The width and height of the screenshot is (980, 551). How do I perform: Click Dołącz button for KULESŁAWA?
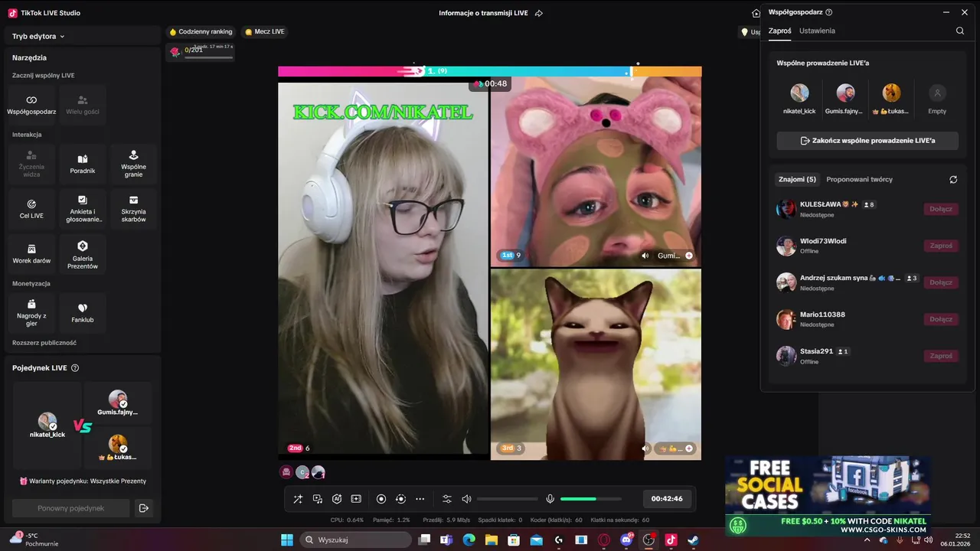pyautogui.click(x=941, y=209)
